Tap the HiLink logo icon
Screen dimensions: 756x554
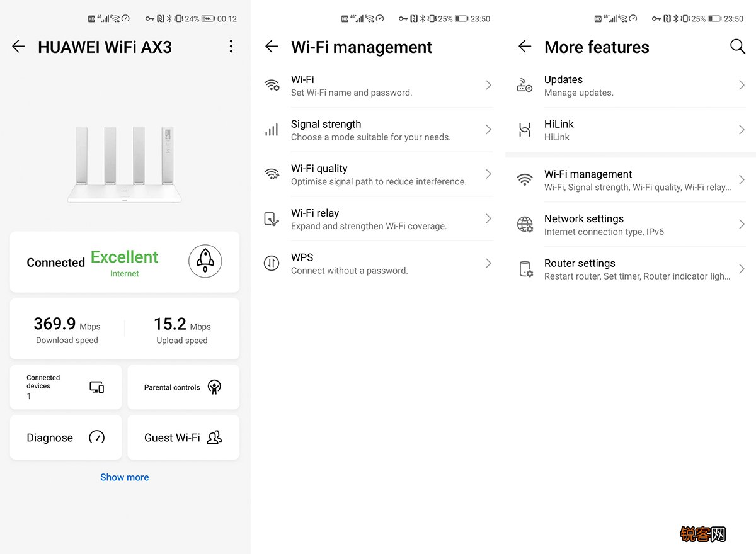(x=525, y=130)
